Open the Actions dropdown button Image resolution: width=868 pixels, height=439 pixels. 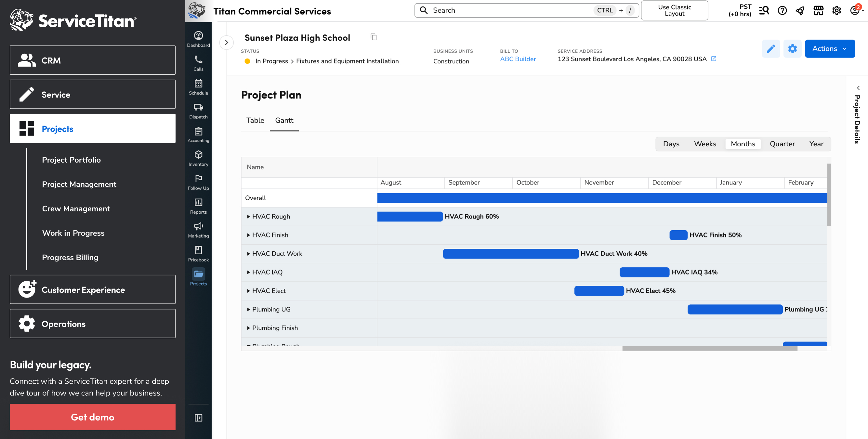coord(829,48)
